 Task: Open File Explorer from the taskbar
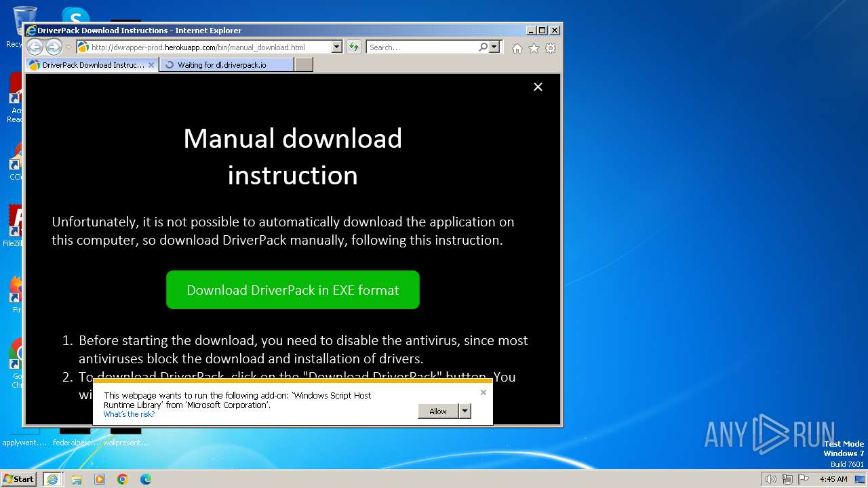tap(77, 479)
